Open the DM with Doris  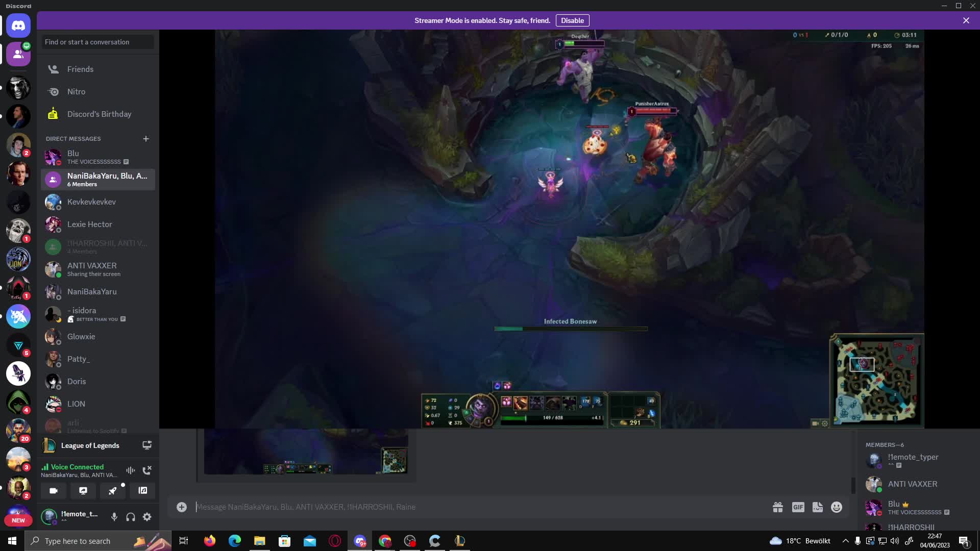tap(97, 382)
